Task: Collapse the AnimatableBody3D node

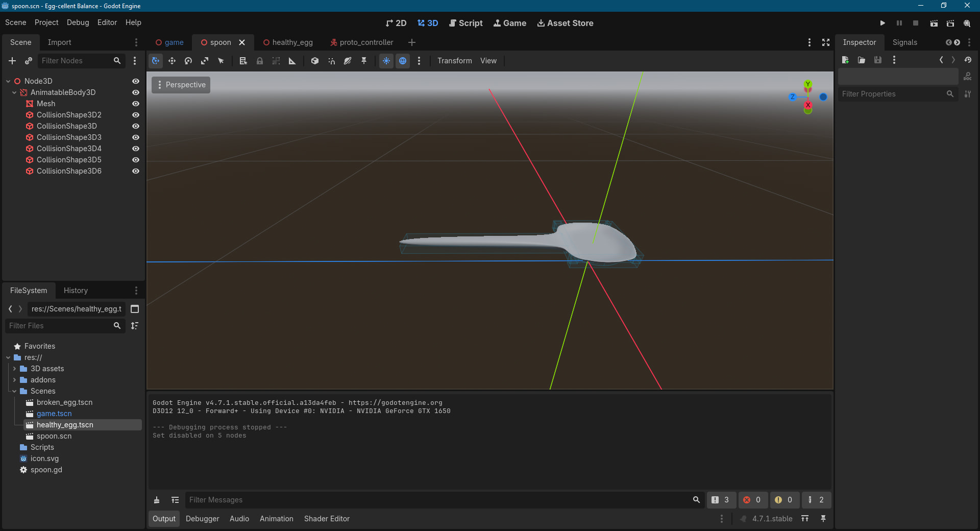Action: click(x=14, y=92)
